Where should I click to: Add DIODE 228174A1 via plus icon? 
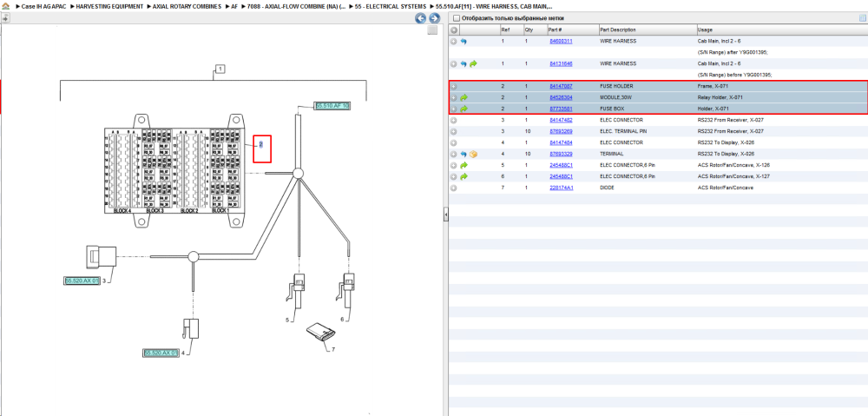point(454,188)
